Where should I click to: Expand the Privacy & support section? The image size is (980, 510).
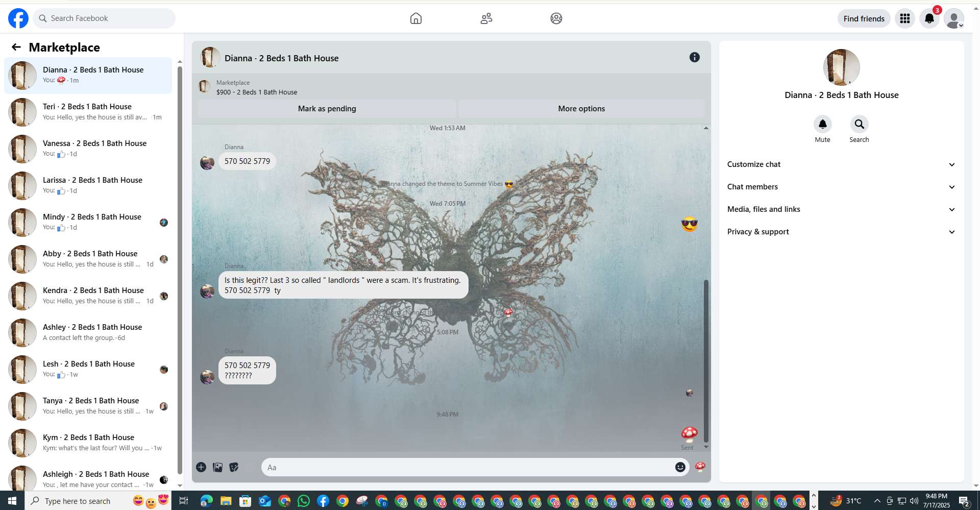coord(842,232)
